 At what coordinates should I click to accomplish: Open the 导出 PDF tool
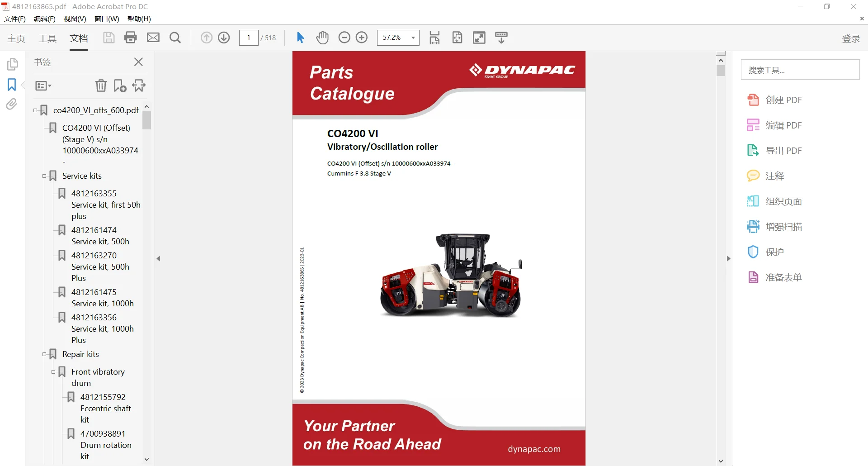point(774,151)
